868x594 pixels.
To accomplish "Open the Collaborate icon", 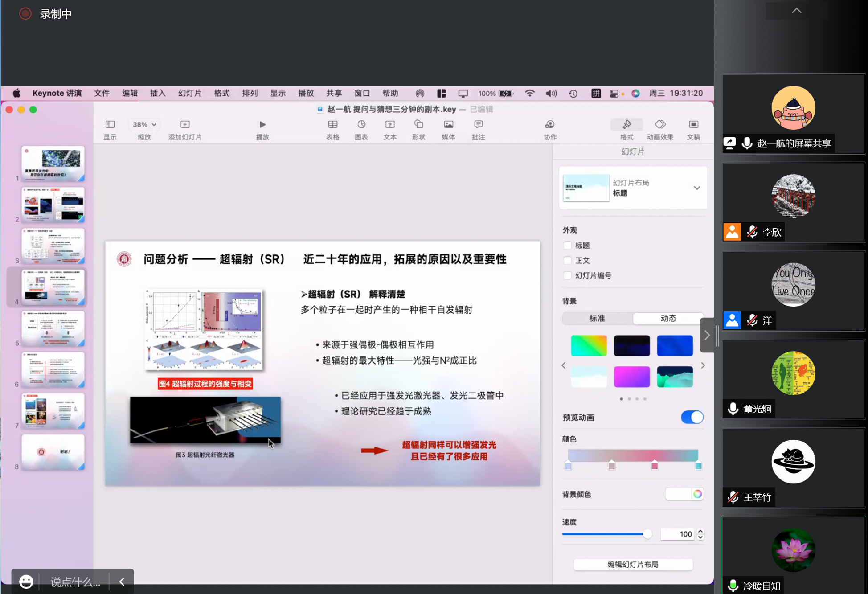I will pyautogui.click(x=550, y=125).
